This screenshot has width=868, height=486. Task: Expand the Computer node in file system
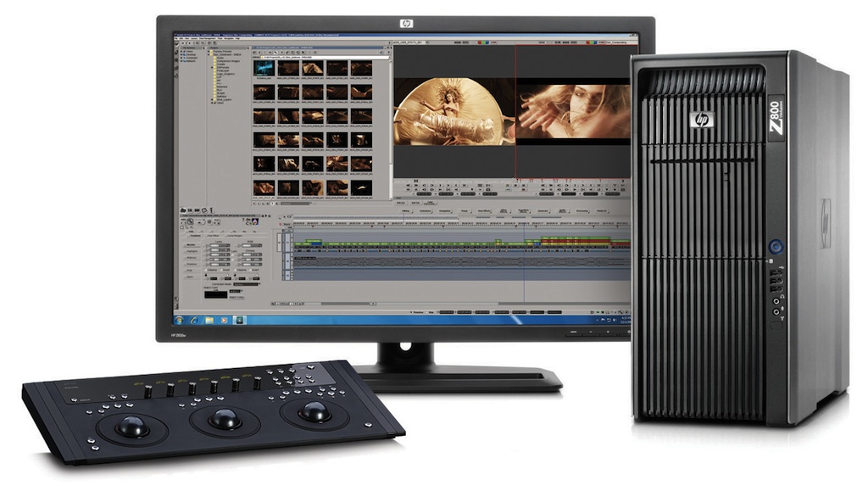click(x=181, y=58)
